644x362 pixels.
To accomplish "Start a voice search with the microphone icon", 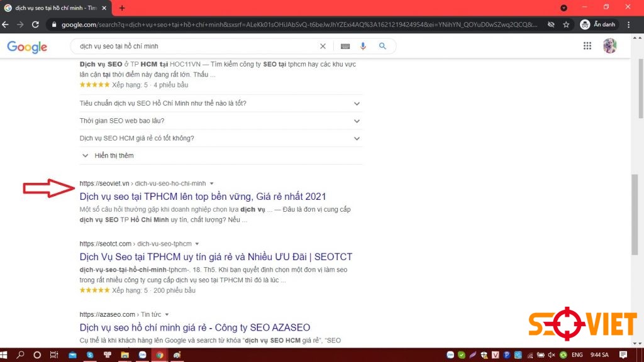I will [x=364, y=46].
